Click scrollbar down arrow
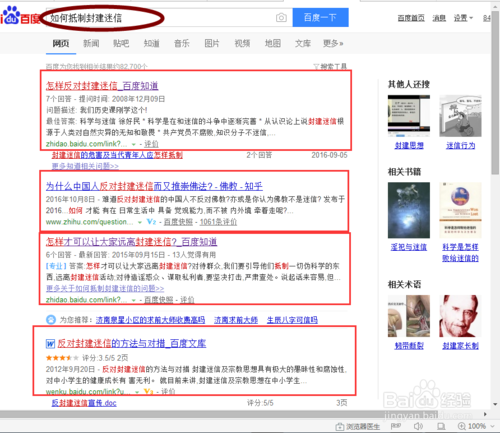Viewport: 500px width, 433px height. (x=495, y=404)
